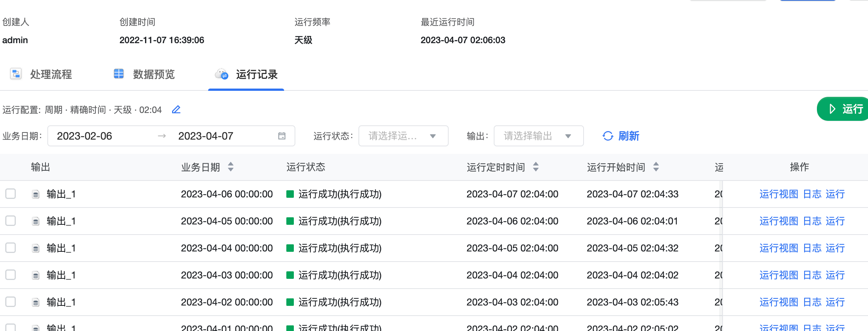
Task: Click the refresh circular arrow icon
Action: coord(608,136)
